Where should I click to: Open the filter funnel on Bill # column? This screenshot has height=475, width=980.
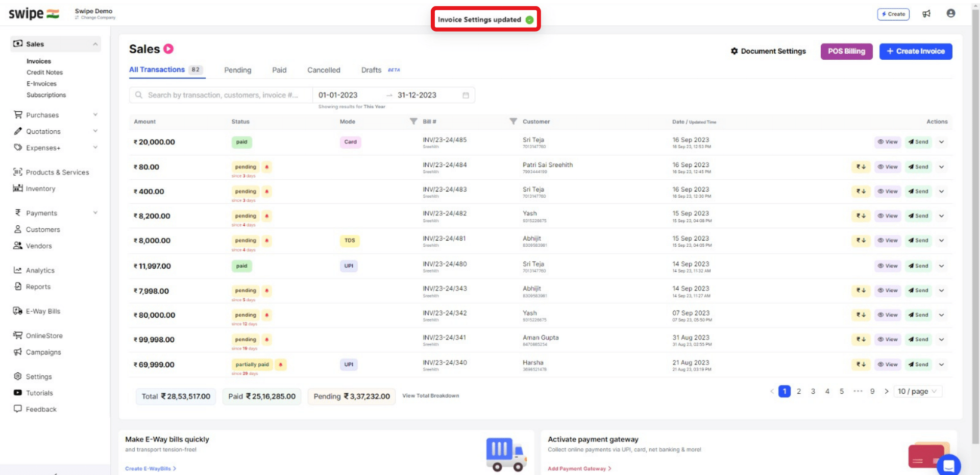pos(413,122)
